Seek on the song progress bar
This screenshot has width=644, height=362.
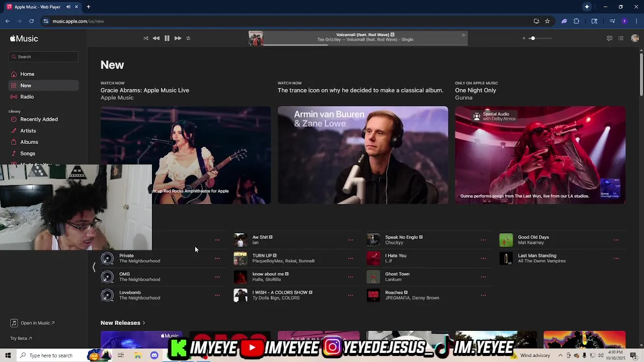pyautogui.click(x=365, y=45)
